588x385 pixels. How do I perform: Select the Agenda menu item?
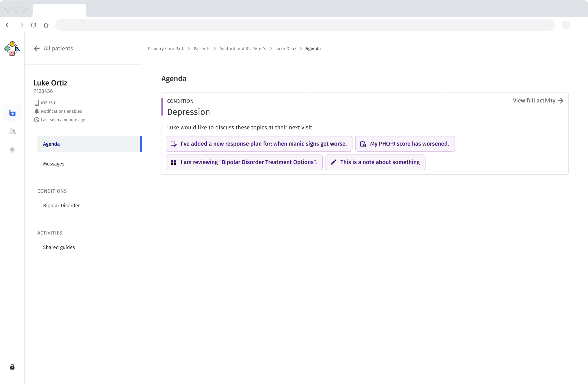click(x=51, y=144)
